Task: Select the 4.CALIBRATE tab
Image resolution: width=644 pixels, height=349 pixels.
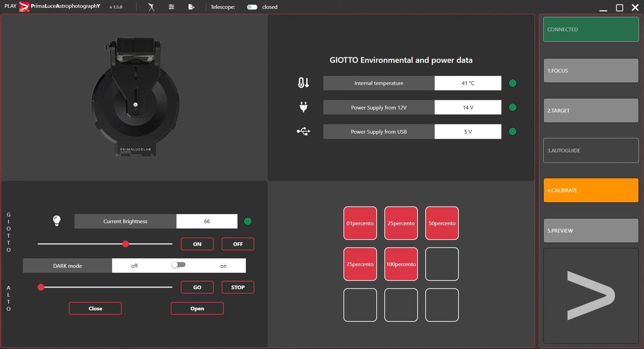Action: [x=591, y=190]
